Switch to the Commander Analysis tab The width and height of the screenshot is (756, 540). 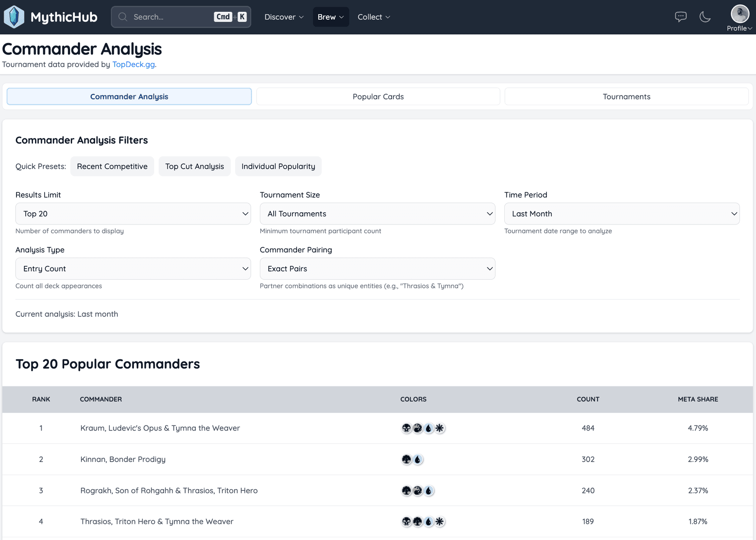point(129,96)
